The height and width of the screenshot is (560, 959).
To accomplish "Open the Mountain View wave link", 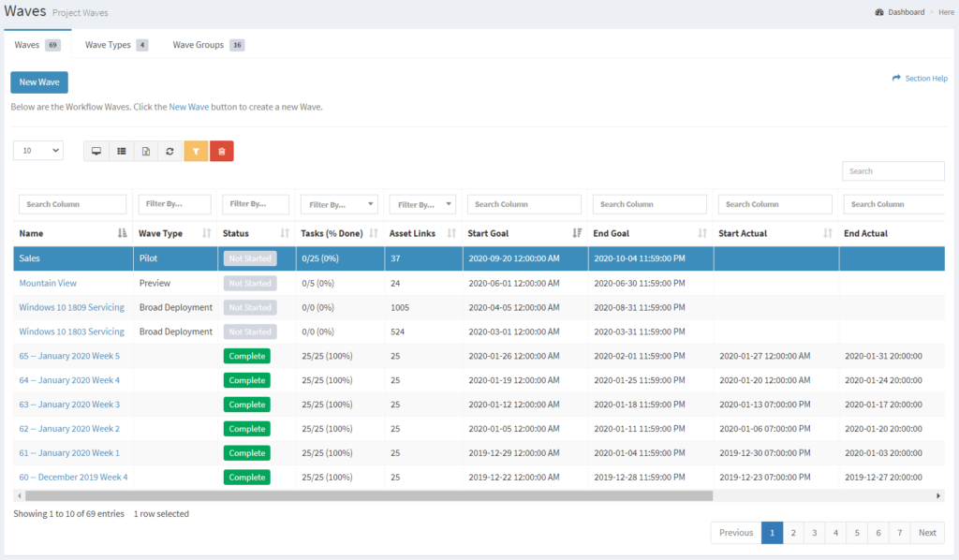I will 47,283.
